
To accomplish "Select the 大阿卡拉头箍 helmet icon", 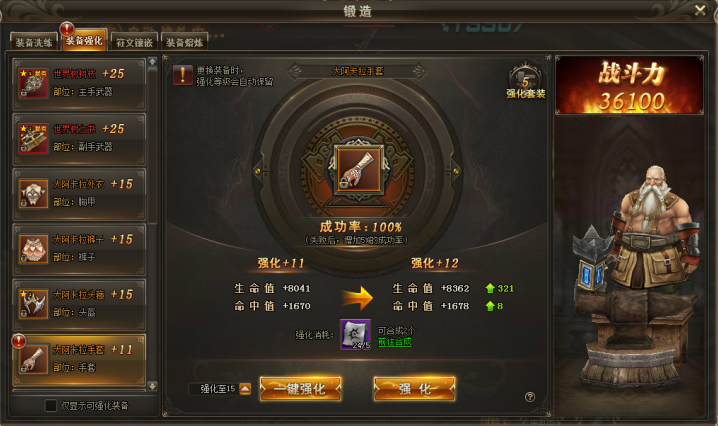I will tap(34, 304).
